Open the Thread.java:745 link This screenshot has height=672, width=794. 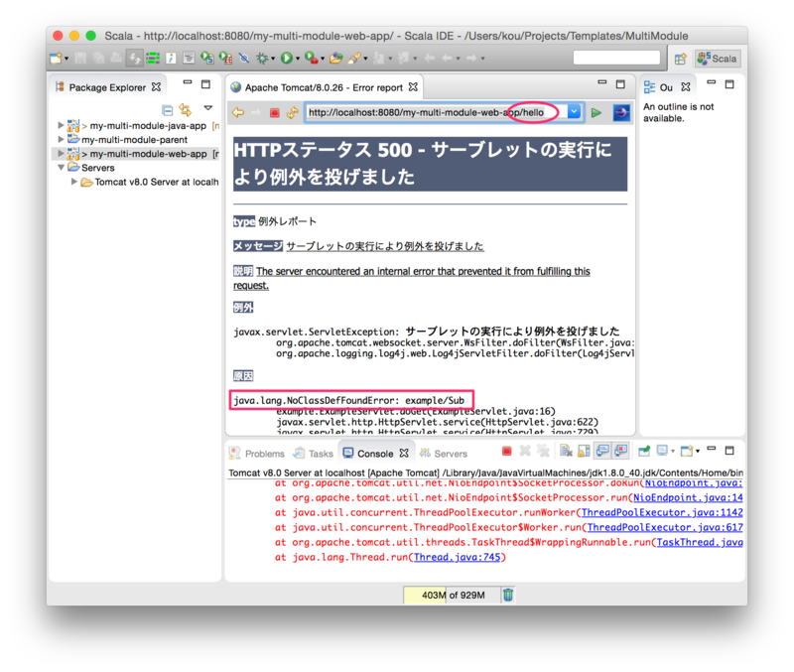click(x=457, y=557)
